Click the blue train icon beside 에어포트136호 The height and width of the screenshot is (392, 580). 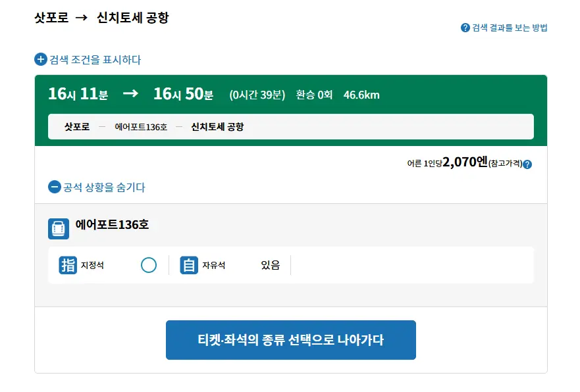(x=59, y=229)
